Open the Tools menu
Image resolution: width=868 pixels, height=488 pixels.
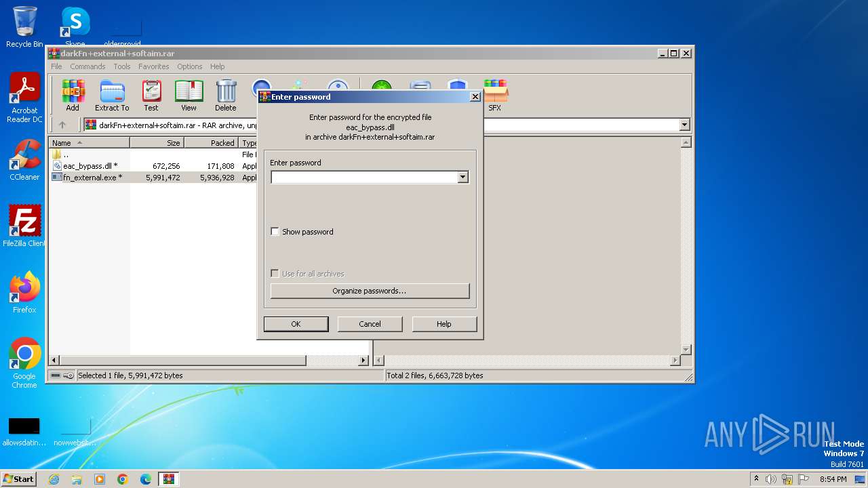tap(122, 66)
